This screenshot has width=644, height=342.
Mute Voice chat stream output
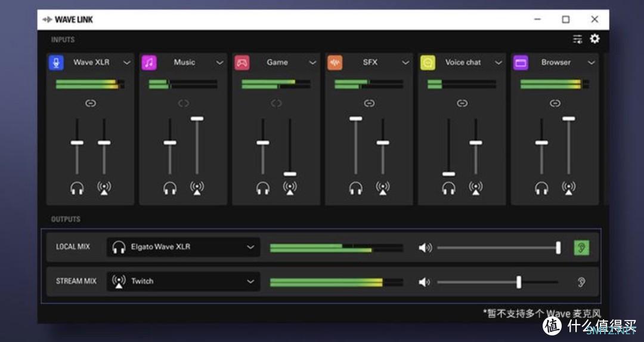coord(475,188)
